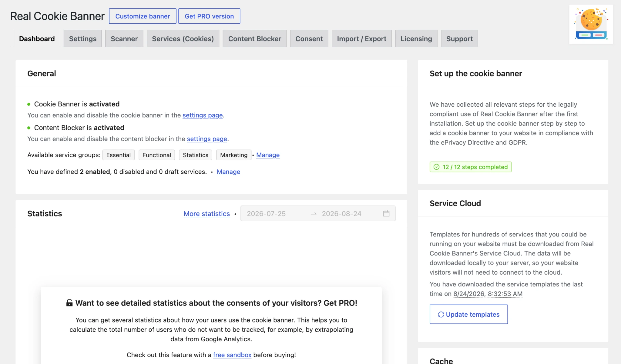The width and height of the screenshot is (621, 364).
Task: Open the Content Blocker tab
Action: (255, 38)
